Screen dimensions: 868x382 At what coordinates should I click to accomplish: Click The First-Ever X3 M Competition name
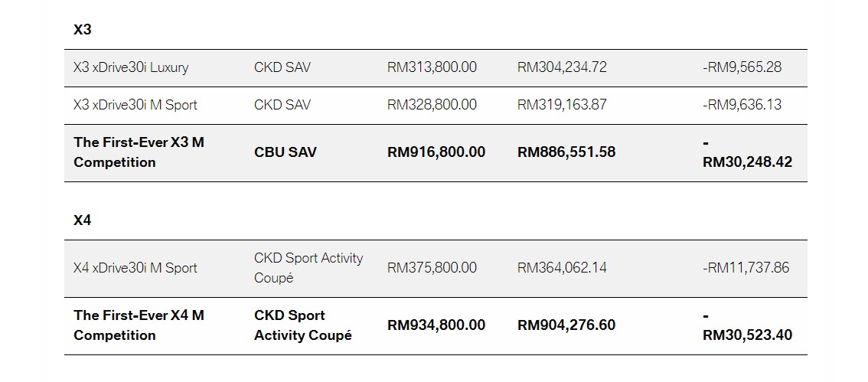pyautogui.click(x=139, y=152)
